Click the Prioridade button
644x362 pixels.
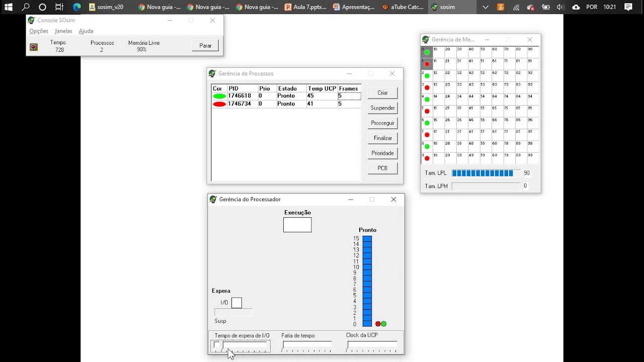(x=382, y=153)
